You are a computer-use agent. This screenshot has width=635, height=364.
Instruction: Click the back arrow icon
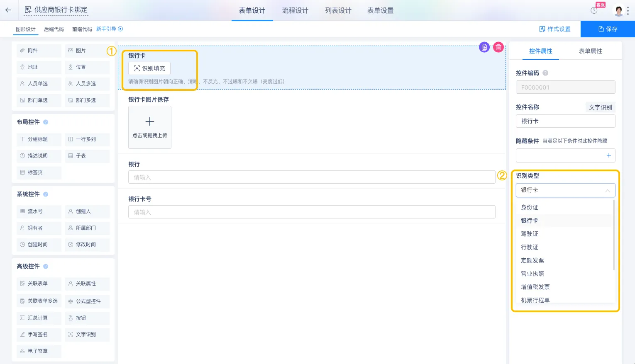[x=8, y=10]
